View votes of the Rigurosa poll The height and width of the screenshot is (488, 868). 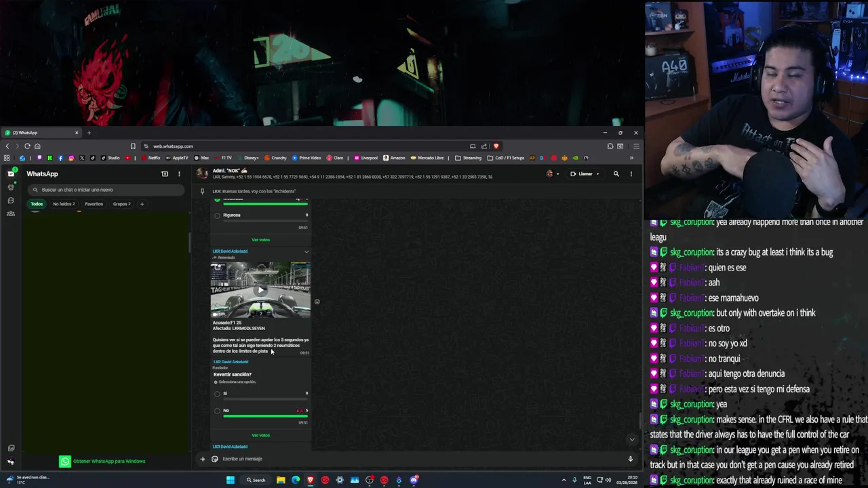pyautogui.click(x=260, y=240)
